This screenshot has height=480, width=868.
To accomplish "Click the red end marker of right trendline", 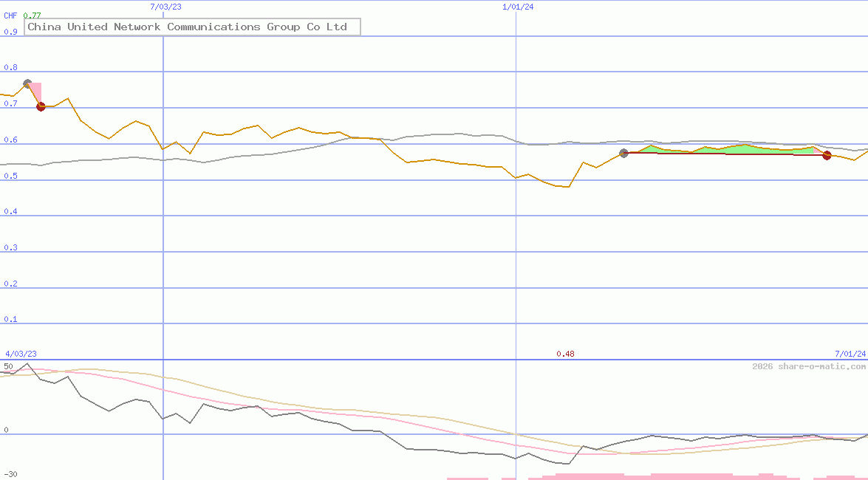I will [827, 156].
